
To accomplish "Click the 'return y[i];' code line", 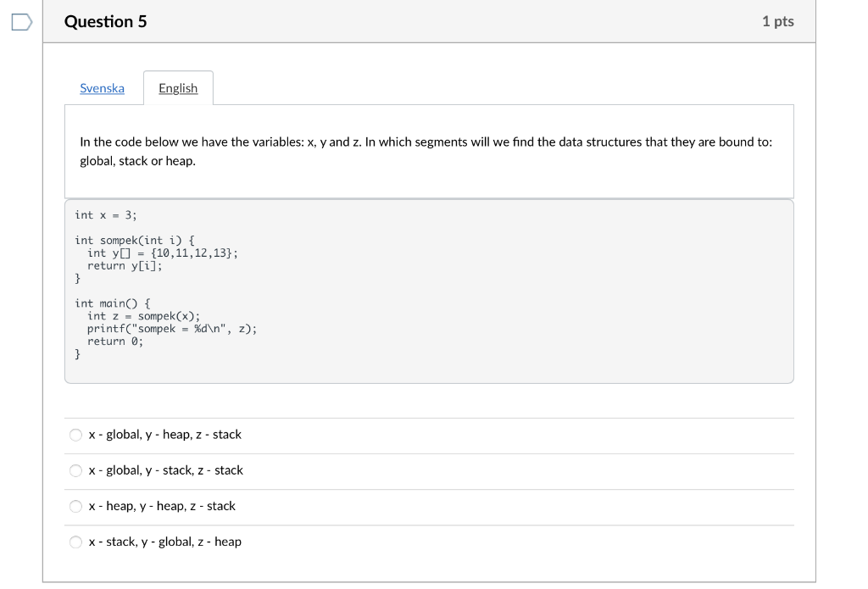I will 125,266.
